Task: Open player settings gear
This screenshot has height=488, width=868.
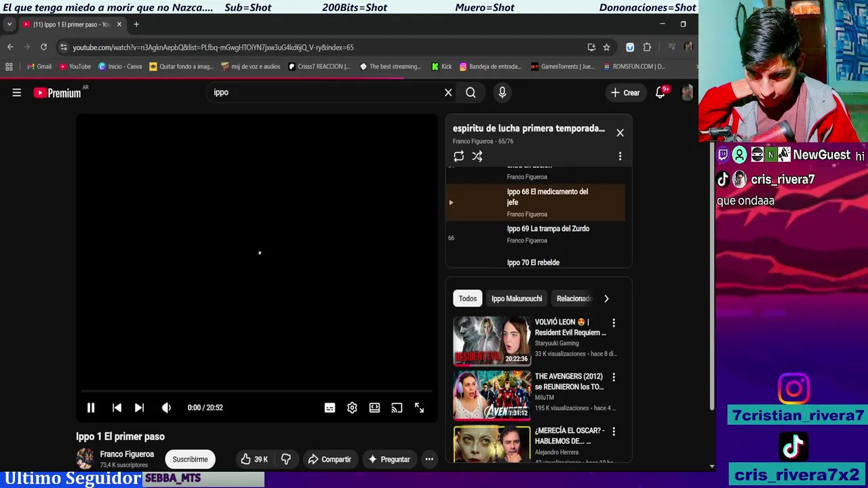Action: tap(352, 407)
